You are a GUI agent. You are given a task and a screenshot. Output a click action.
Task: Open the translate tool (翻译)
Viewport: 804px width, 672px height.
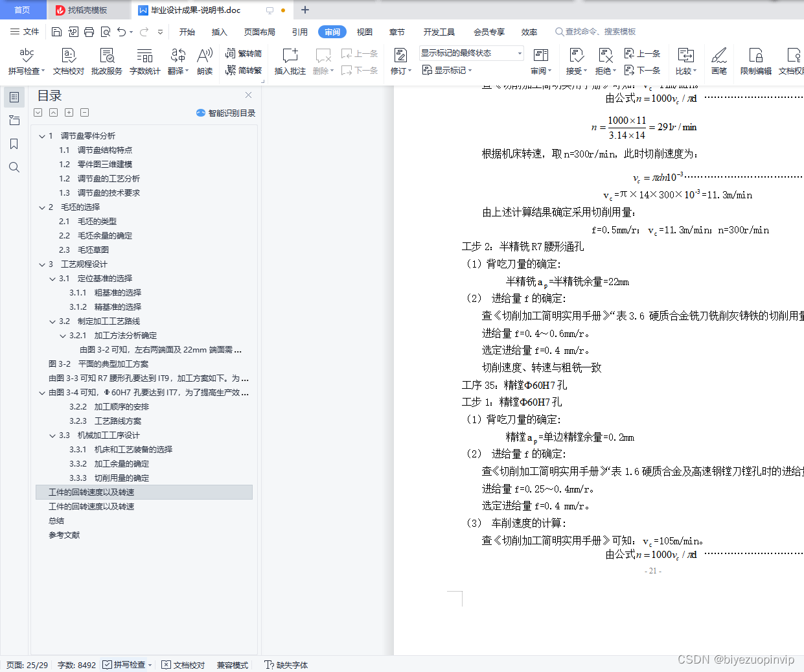point(178,62)
